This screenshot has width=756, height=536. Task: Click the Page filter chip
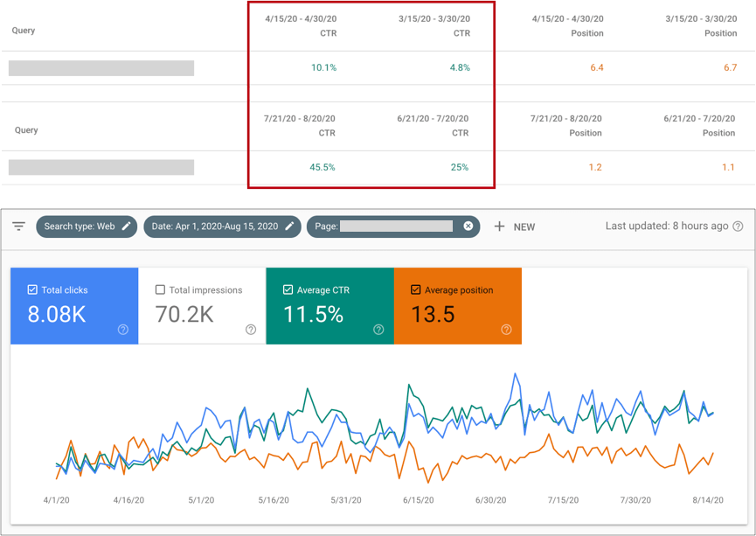pyautogui.click(x=393, y=226)
